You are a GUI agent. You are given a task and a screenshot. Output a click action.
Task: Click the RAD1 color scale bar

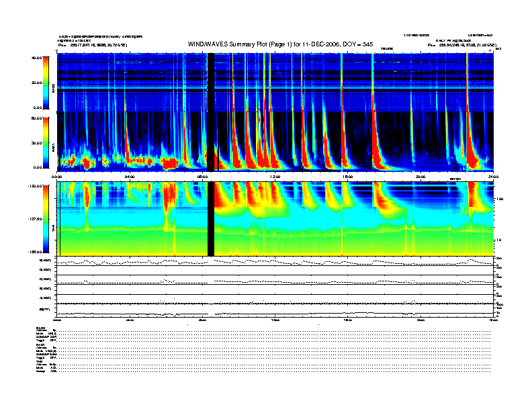click(x=46, y=142)
